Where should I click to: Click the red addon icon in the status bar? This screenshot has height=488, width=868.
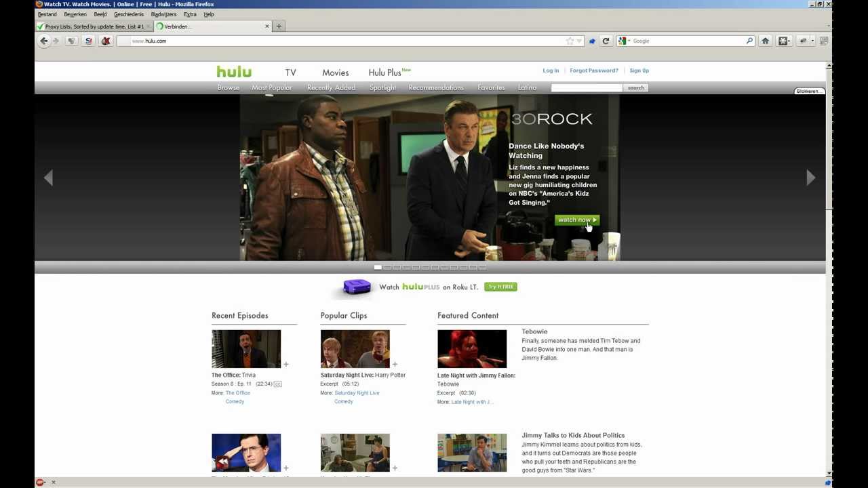pyautogui.click(x=40, y=483)
